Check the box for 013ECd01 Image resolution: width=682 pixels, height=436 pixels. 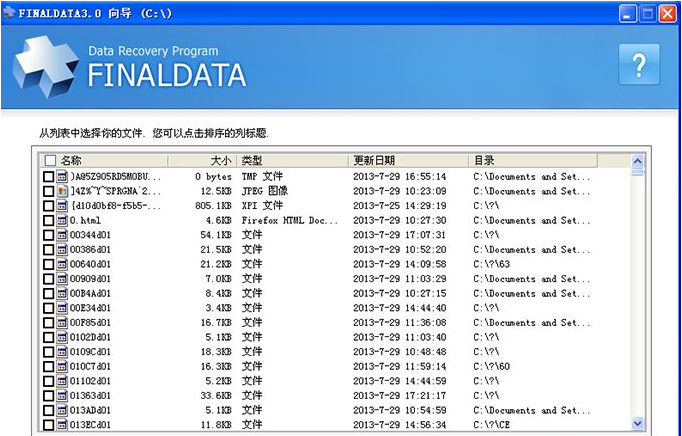(48, 425)
